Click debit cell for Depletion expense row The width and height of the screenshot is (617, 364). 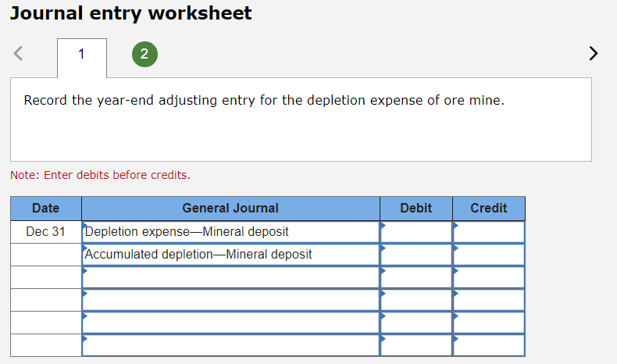point(416,232)
